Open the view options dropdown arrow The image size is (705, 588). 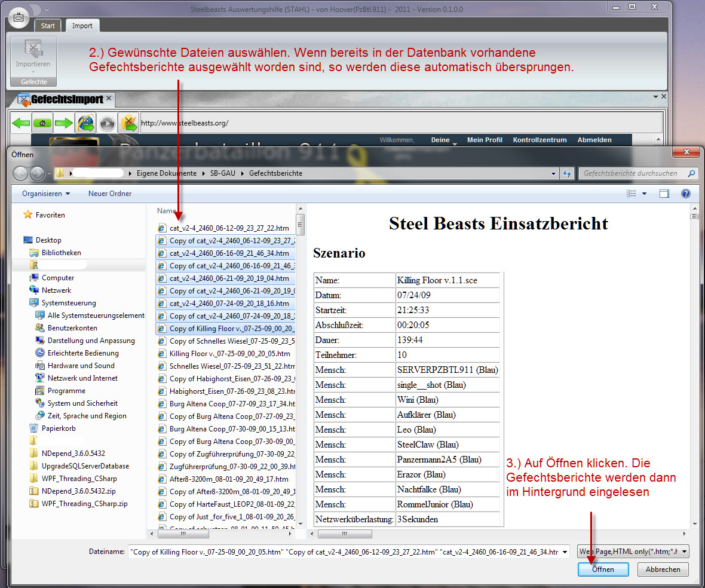(x=644, y=194)
